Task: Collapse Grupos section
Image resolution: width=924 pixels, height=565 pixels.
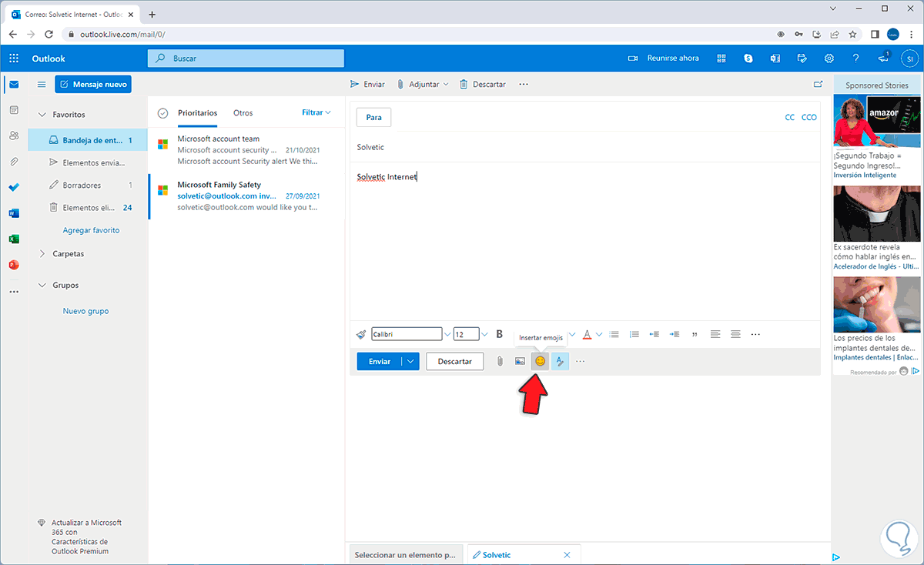Action: tap(42, 286)
